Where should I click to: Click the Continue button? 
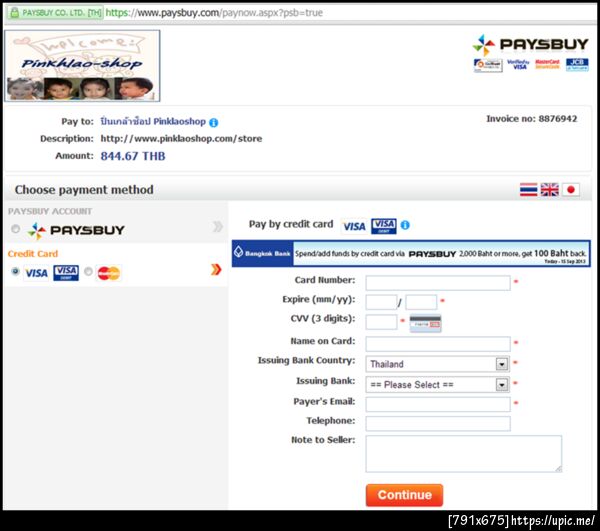[x=404, y=495]
